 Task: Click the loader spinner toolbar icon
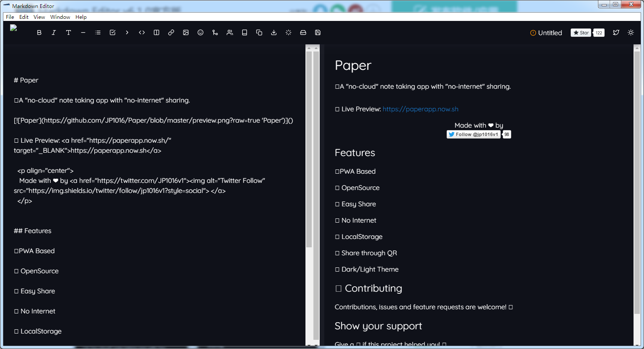pos(288,33)
